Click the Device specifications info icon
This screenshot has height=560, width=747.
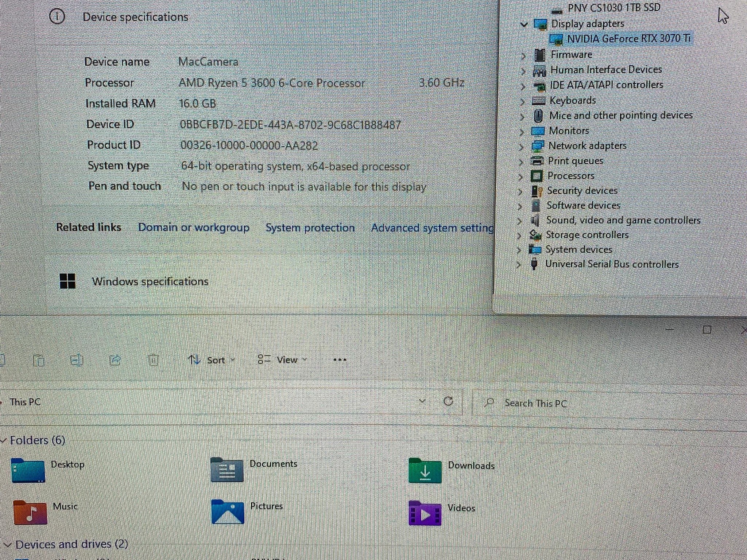coord(57,16)
